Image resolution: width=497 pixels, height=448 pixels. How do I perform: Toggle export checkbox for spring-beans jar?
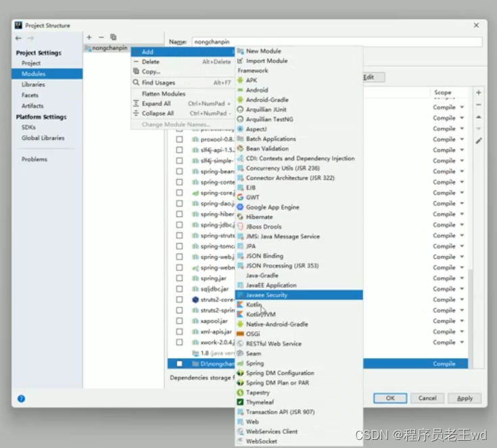[x=179, y=172]
